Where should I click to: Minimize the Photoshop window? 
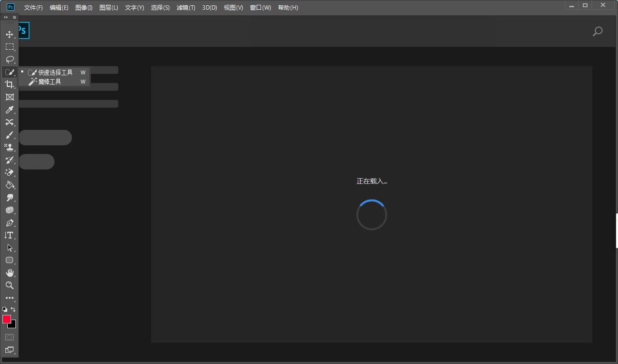click(x=572, y=5)
